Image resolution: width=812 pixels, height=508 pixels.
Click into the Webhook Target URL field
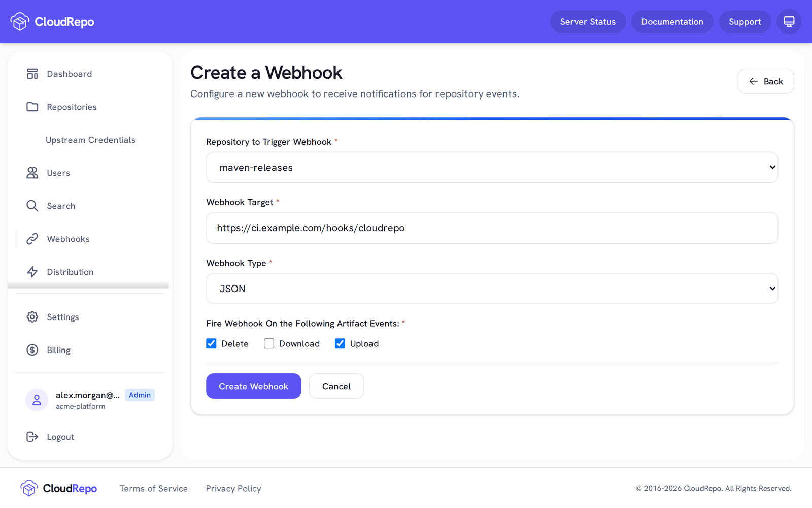492,228
